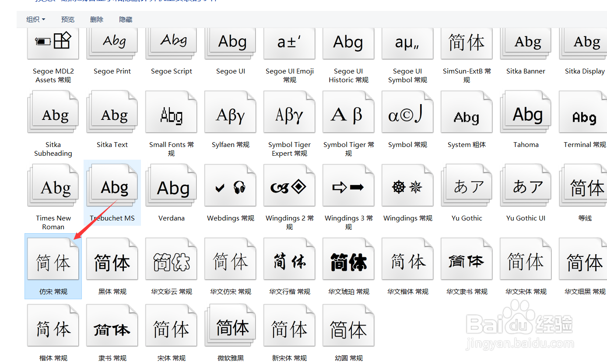Select the 幼圆 常规 font icon
607x364 pixels.
pos(348,325)
